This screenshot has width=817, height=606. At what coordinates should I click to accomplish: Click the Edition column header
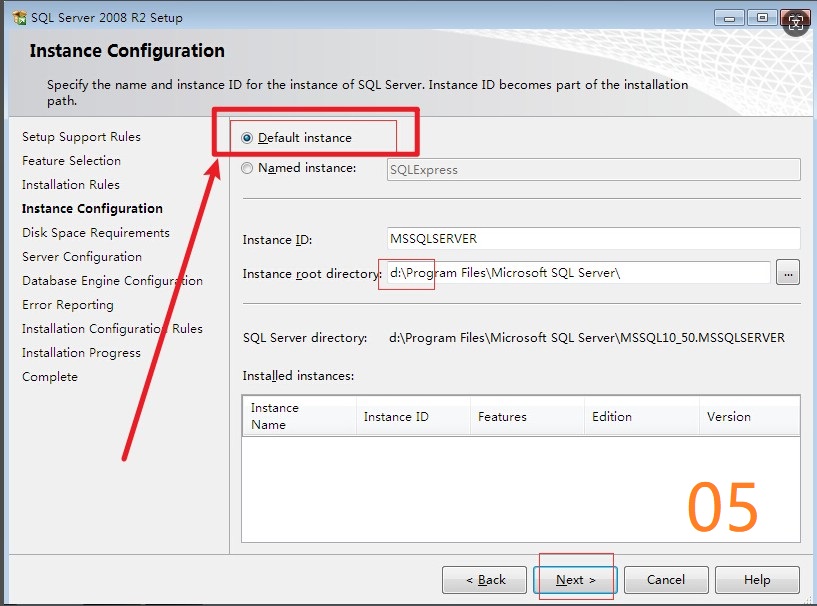tap(641, 416)
